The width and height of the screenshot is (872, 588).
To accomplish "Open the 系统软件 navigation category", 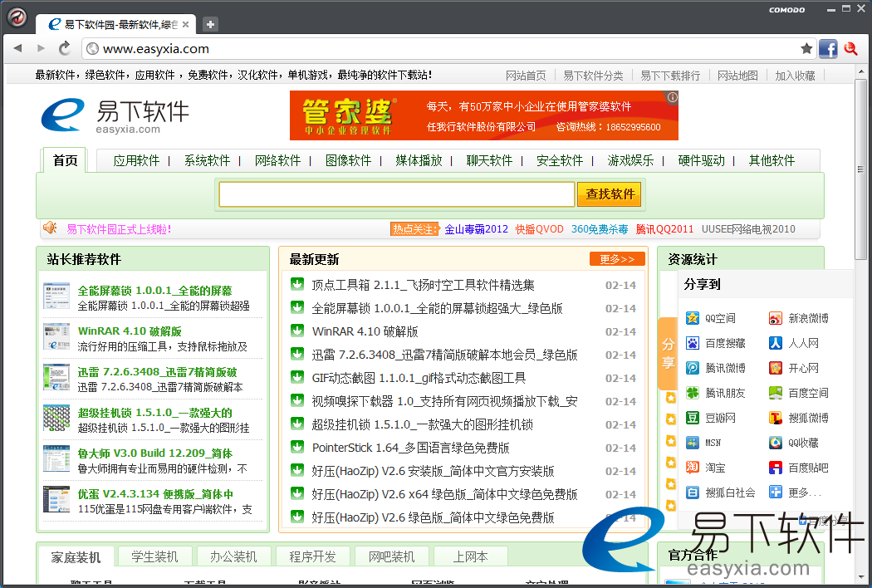I will point(207,160).
